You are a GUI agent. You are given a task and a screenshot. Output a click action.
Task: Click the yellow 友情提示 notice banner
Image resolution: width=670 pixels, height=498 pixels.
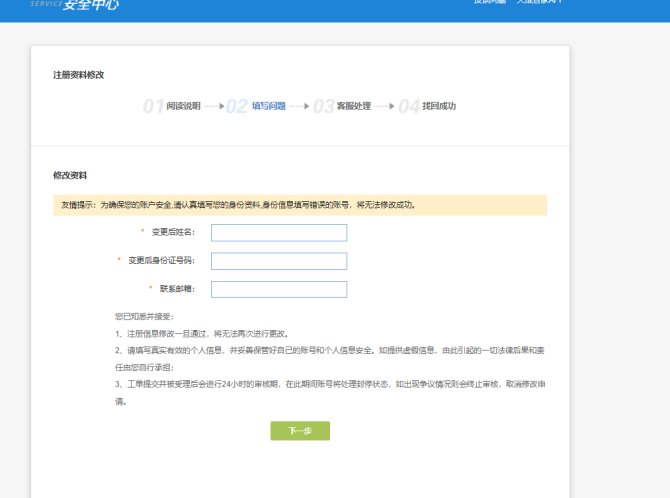click(300, 205)
